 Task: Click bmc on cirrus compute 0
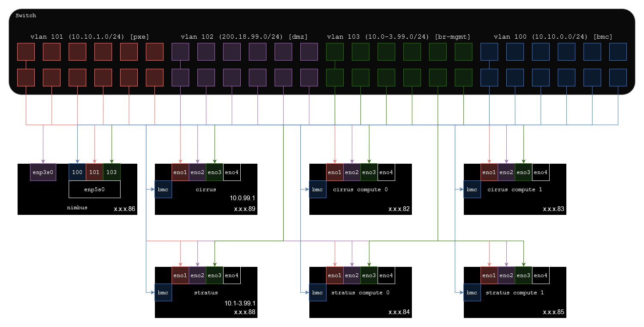point(317,189)
